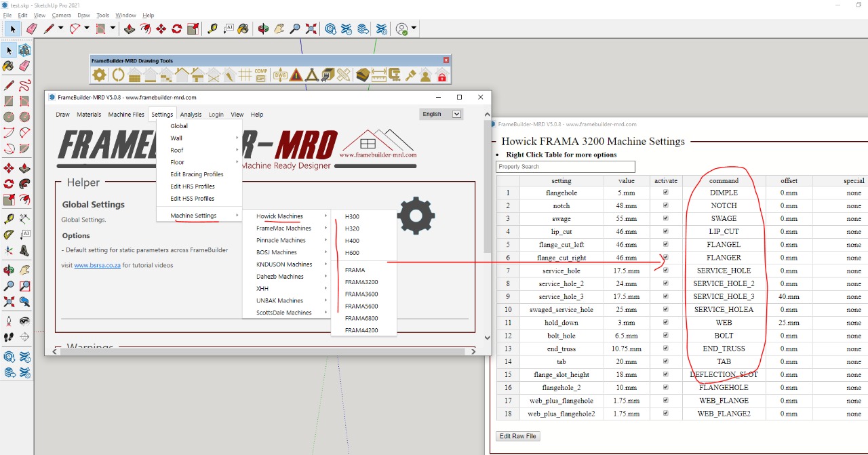
Task: Select the Paint Bucket tool in left toolbar
Action: point(8,66)
